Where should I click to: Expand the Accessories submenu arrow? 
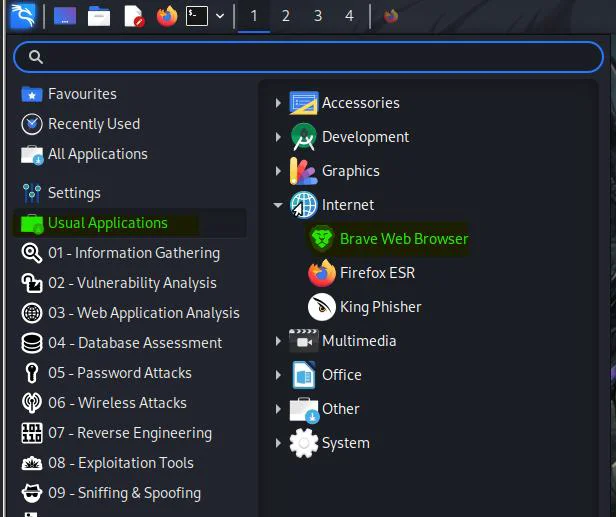(278, 103)
